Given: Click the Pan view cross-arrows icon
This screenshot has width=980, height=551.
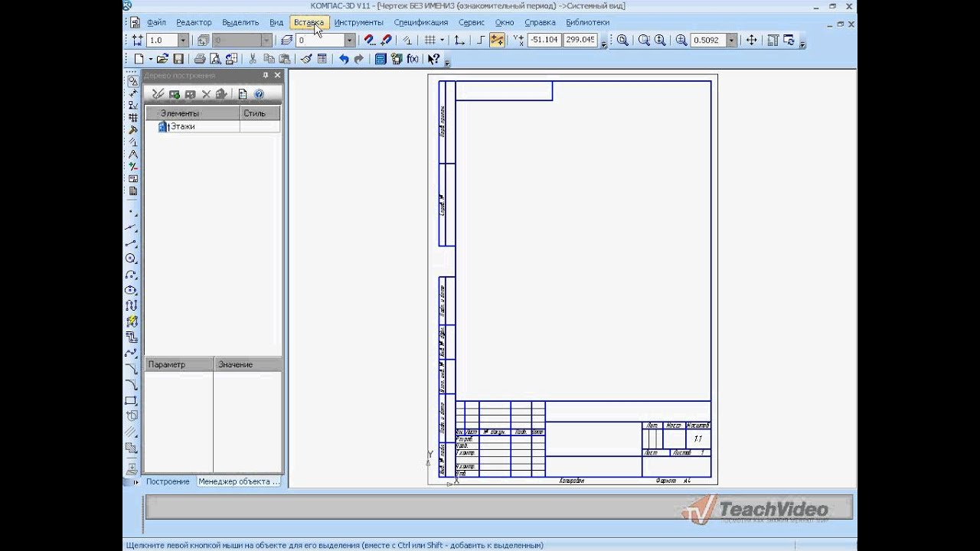Looking at the screenshot, I should (x=751, y=40).
